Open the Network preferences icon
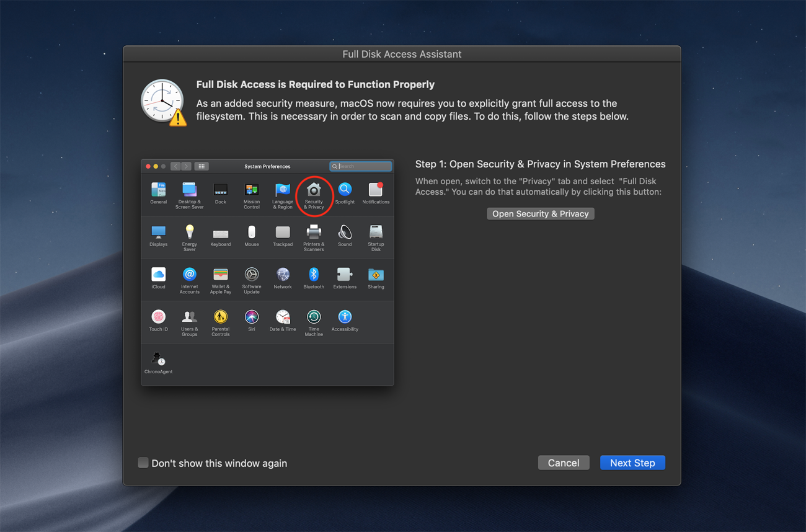The image size is (806, 532). [283, 274]
